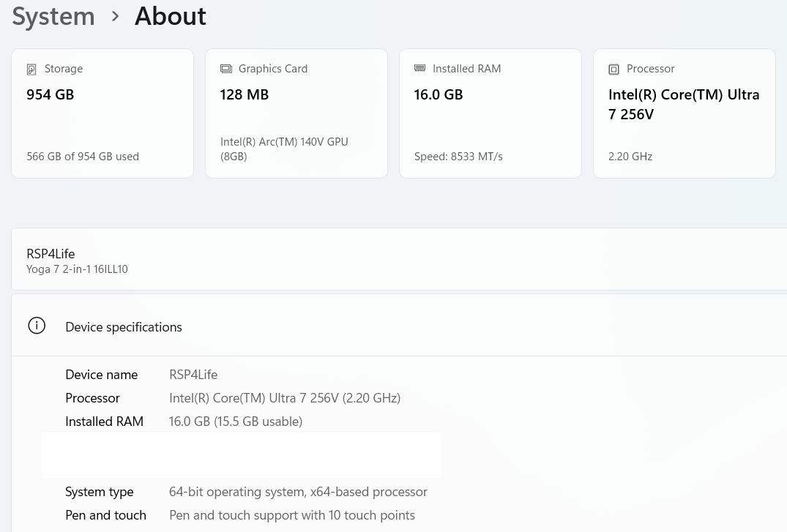Click the info icon beside Device specifications

[37, 326]
